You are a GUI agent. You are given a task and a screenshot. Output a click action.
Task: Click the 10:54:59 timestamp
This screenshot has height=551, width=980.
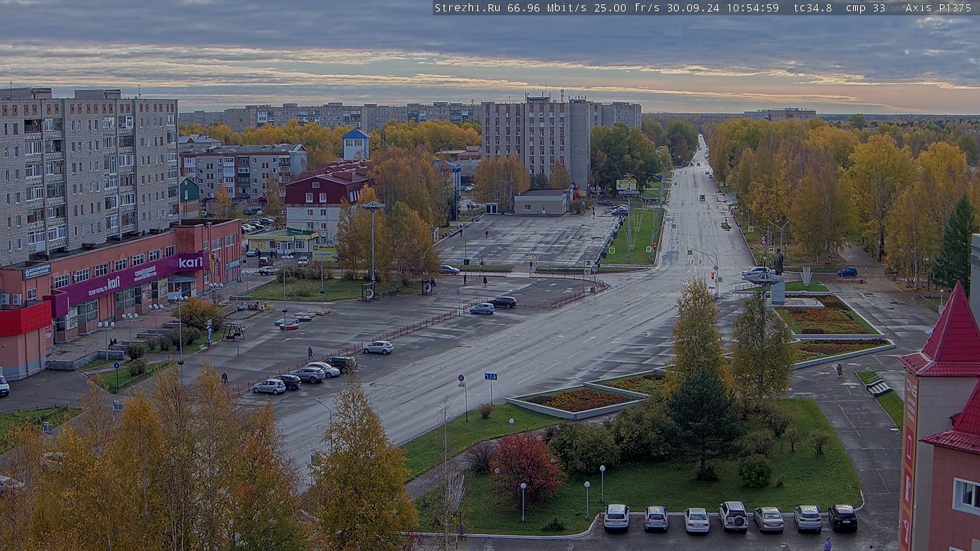(x=753, y=8)
